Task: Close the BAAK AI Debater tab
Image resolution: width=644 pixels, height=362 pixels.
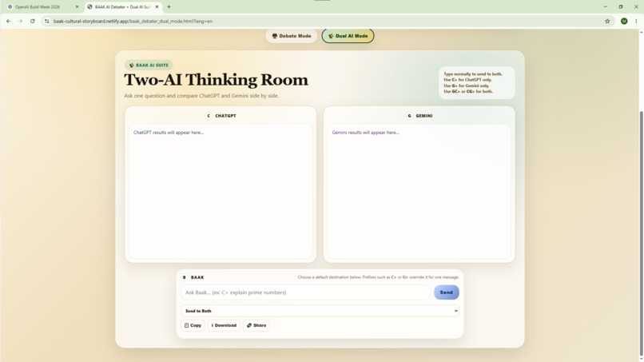Action: pyautogui.click(x=157, y=6)
